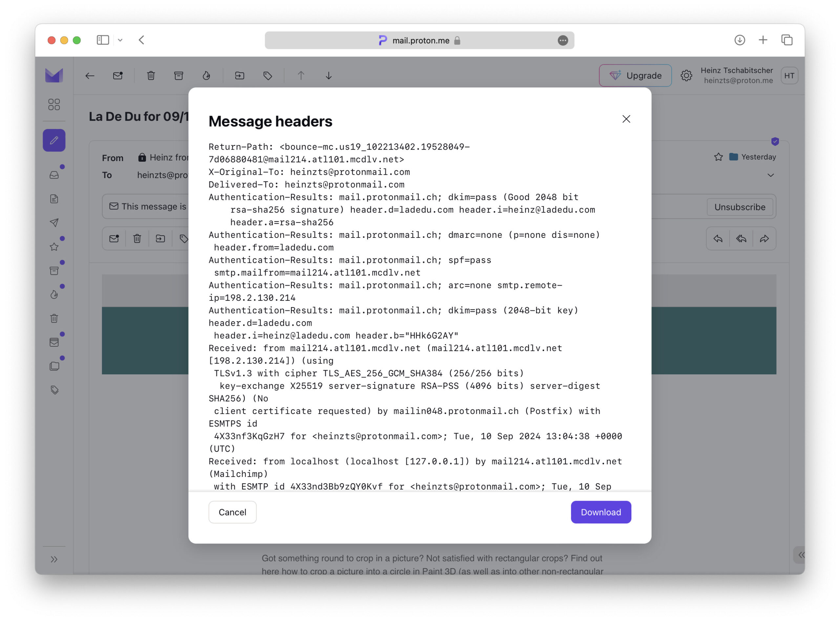Open the Proton apps grid icon
The height and width of the screenshot is (621, 840).
(x=54, y=105)
